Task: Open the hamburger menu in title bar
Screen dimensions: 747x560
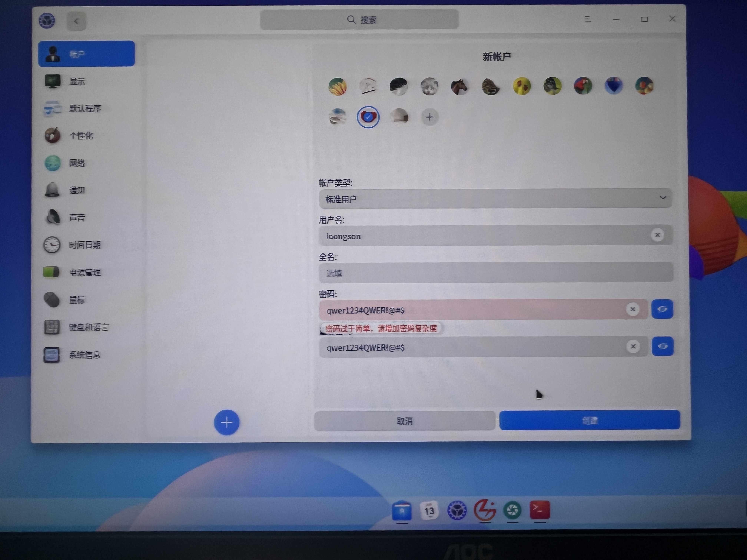Action: pos(587,19)
